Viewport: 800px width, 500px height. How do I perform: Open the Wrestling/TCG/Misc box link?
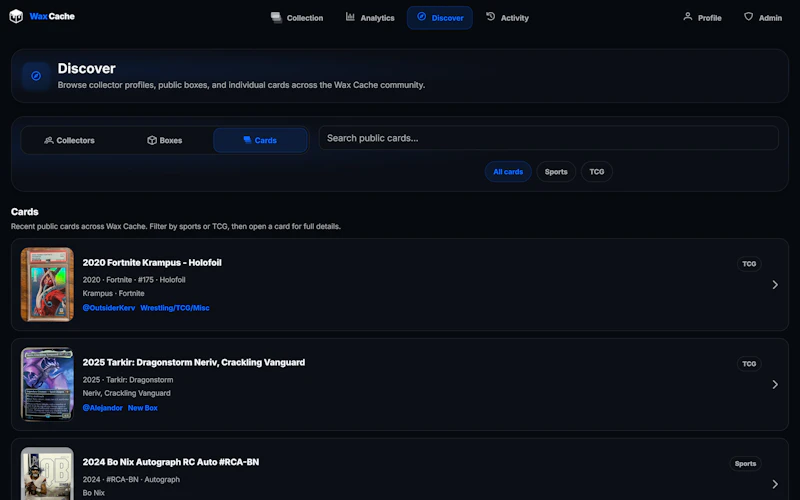click(175, 308)
